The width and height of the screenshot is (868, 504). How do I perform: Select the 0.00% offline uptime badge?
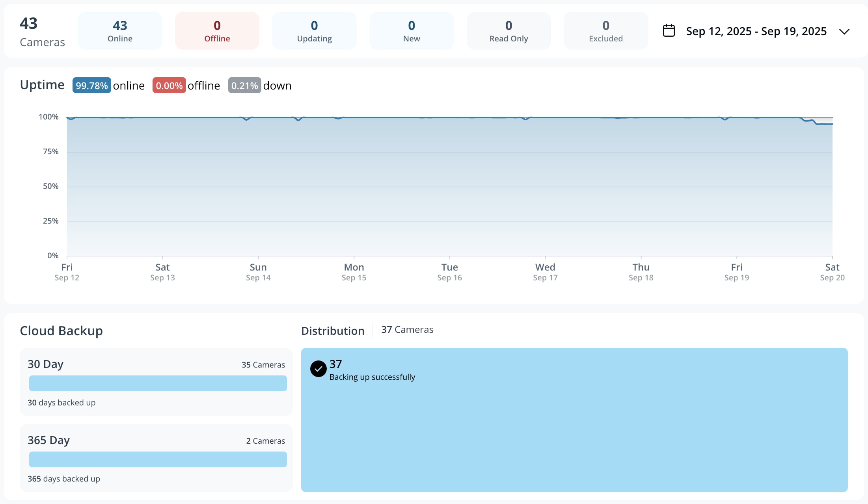pyautogui.click(x=169, y=85)
